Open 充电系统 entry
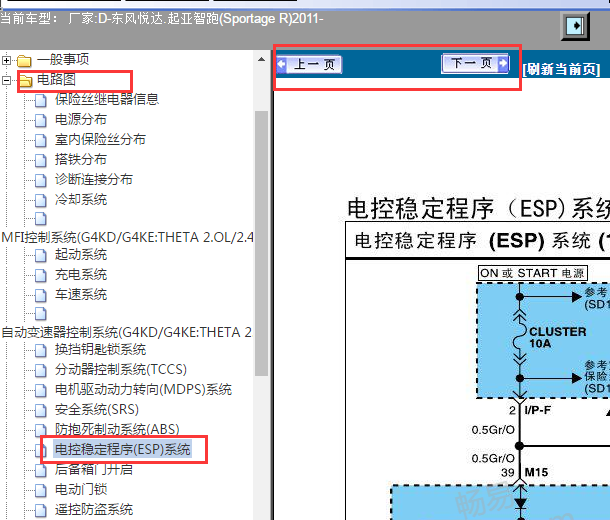The height and width of the screenshot is (520, 610). point(81,275)
